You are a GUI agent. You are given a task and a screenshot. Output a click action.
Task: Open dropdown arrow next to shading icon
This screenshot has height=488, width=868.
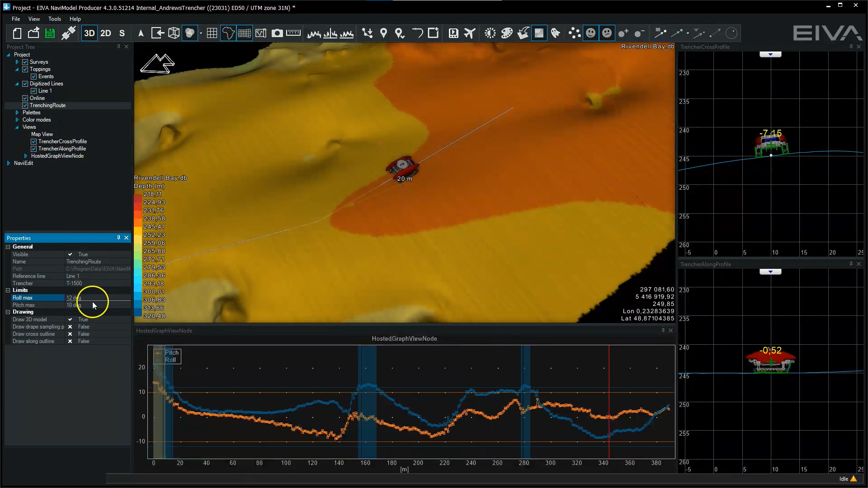(201, 33)
